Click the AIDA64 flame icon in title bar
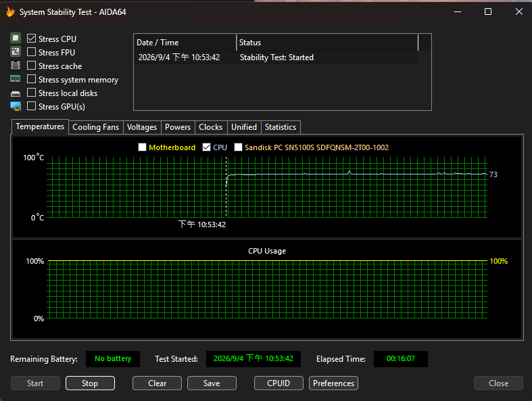The image size is (532, 401). [10, 12]
